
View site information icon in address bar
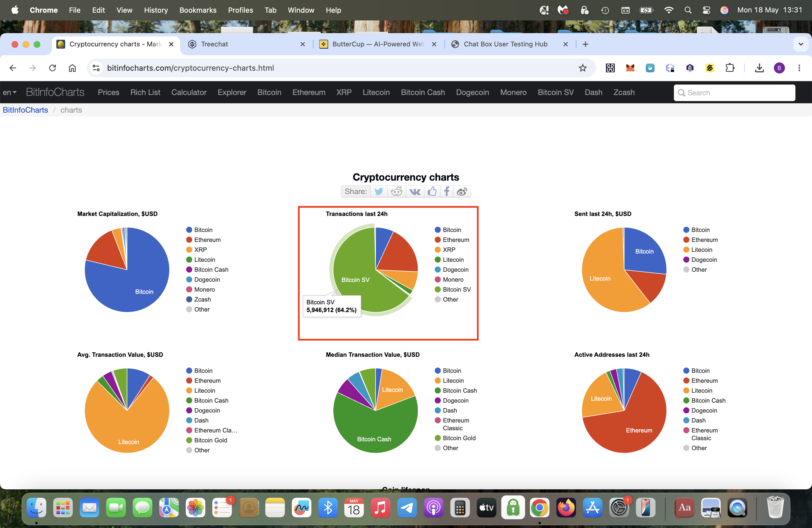96,68
